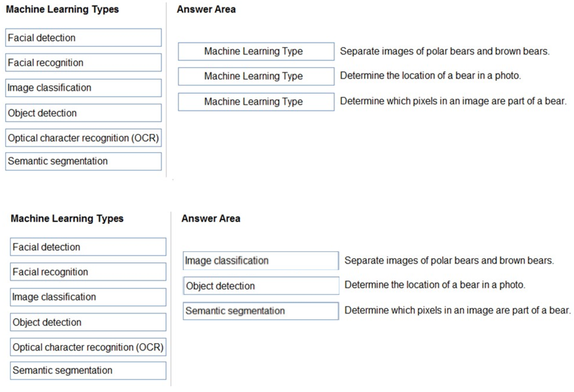Pick Semantic segmentation in the upper types list
The width and height of the screenshot is (574, 392).
click(x=83, y=161)
